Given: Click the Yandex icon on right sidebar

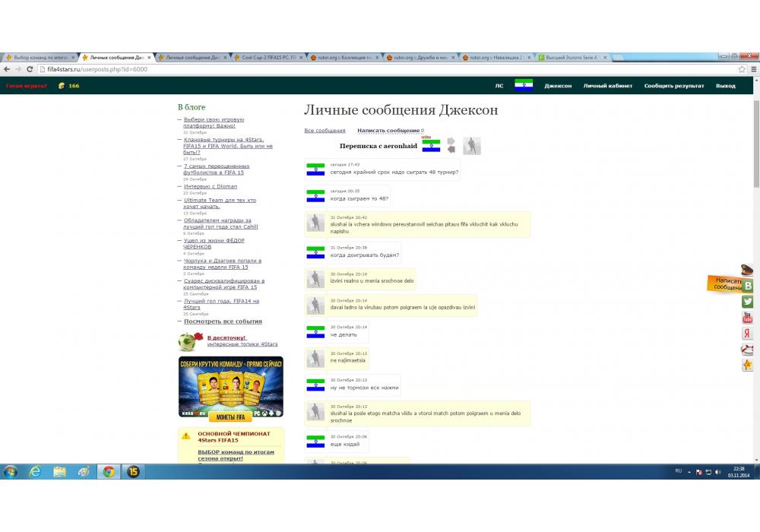Looking at the screenshot, I should point(748,334).
